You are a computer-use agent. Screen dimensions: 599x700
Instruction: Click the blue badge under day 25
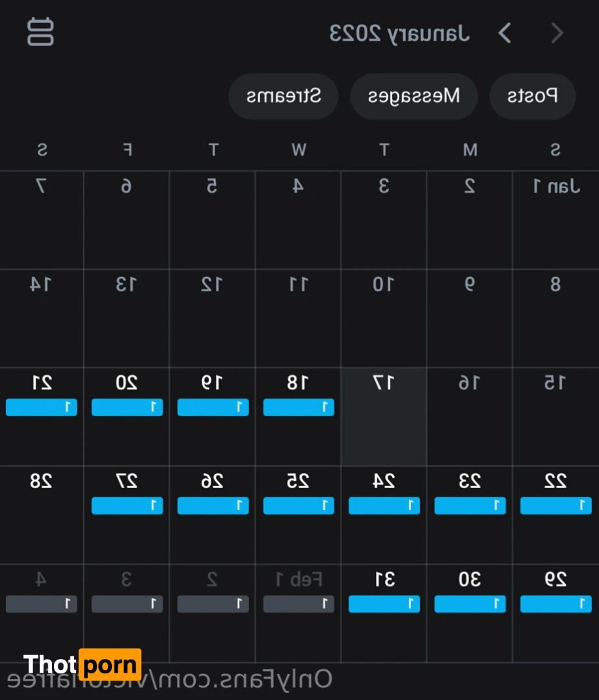[x=299, y=506]
